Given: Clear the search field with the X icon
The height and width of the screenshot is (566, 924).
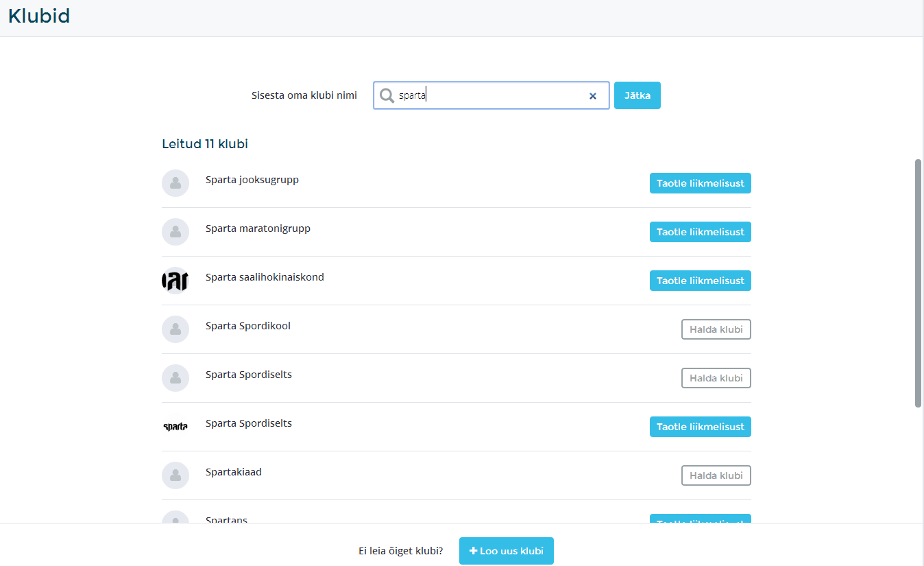Looking at the screenshot, I should tap(593, 96).
